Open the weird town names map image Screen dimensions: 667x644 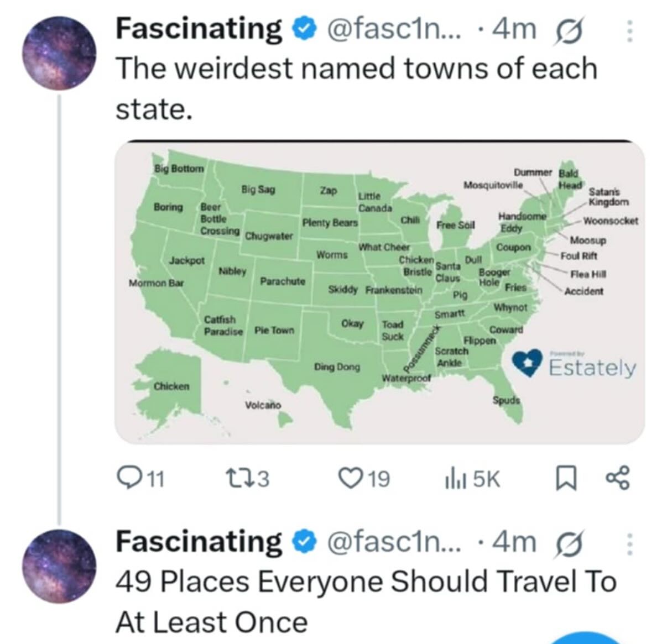[x=379, y=292]
